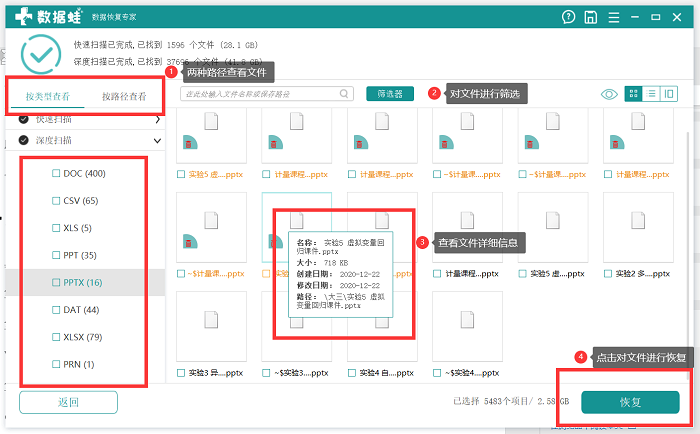Open the 实验2 多....pptx thumbnail
Image resolution: width=700 pixels, height=434 pixels.
pyautogui.click(x=638, y=227)
